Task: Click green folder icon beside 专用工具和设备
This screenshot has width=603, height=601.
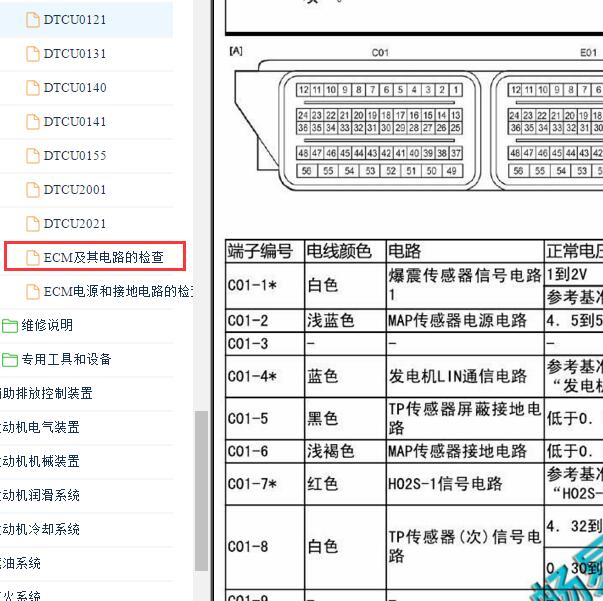Action: tap(10, 360)
